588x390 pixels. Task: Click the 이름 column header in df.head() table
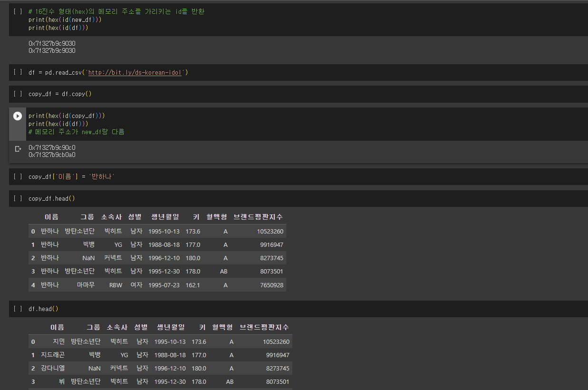(x=58, y=327)
